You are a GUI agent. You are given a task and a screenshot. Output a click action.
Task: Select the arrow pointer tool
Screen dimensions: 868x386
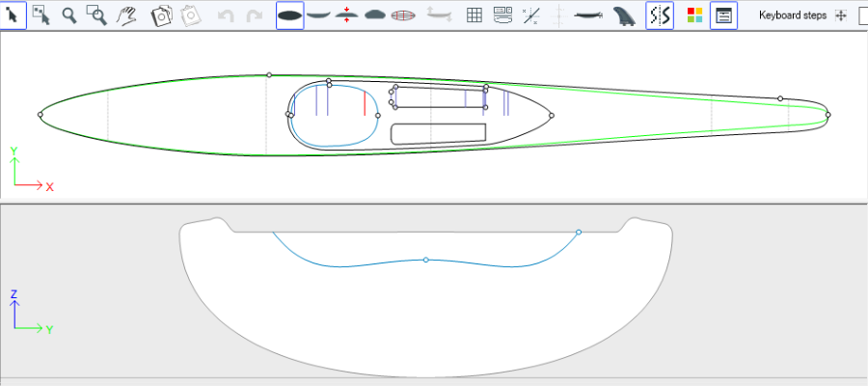(x=14, y=15)
